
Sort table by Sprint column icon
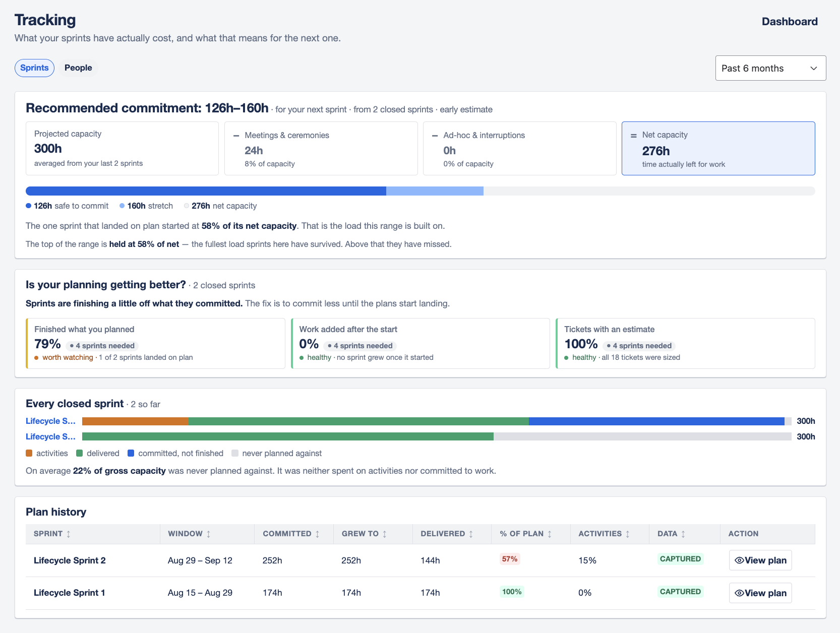coord(69,534)
